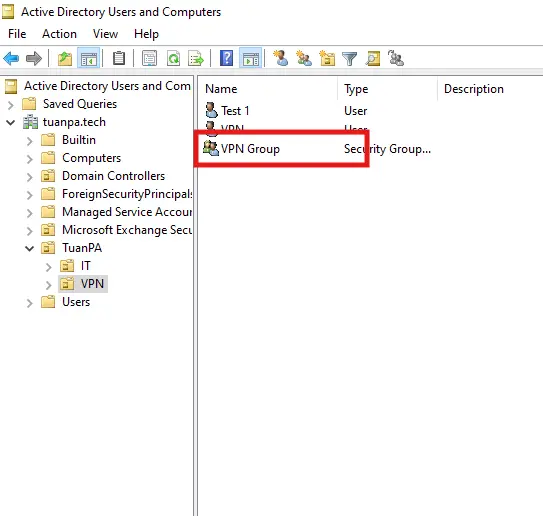543x516 pixels.
Task: Click the Builtin folder icon
Action: pos(48,140)
